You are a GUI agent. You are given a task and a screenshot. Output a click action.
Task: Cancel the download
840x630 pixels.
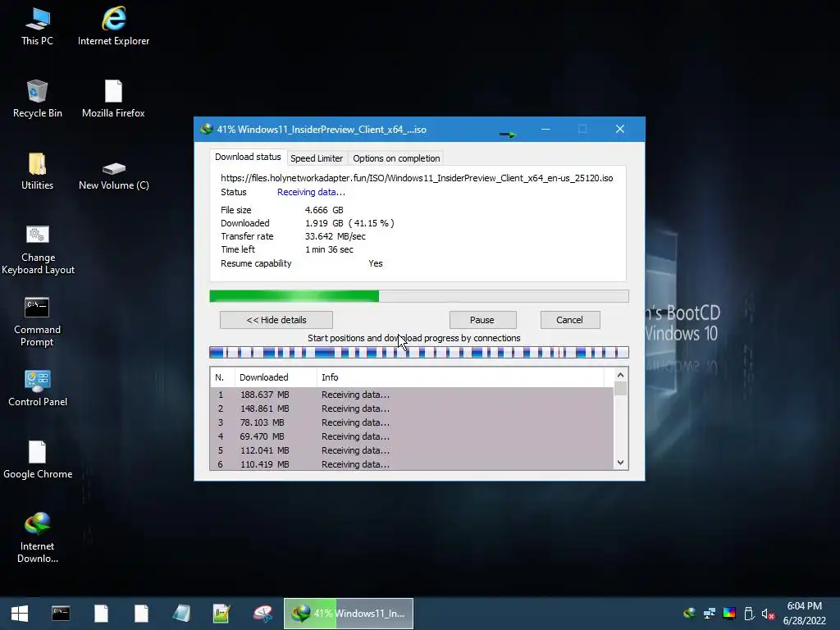[x=569, y=320]
